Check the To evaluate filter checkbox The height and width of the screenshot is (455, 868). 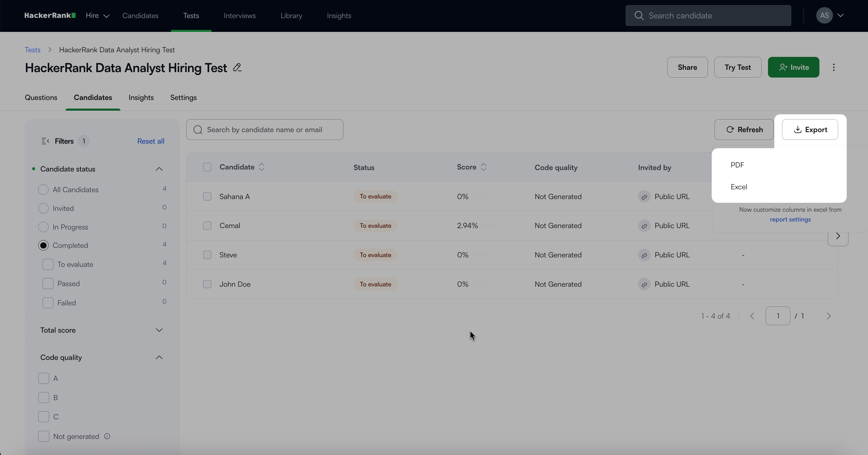(48, 264)
